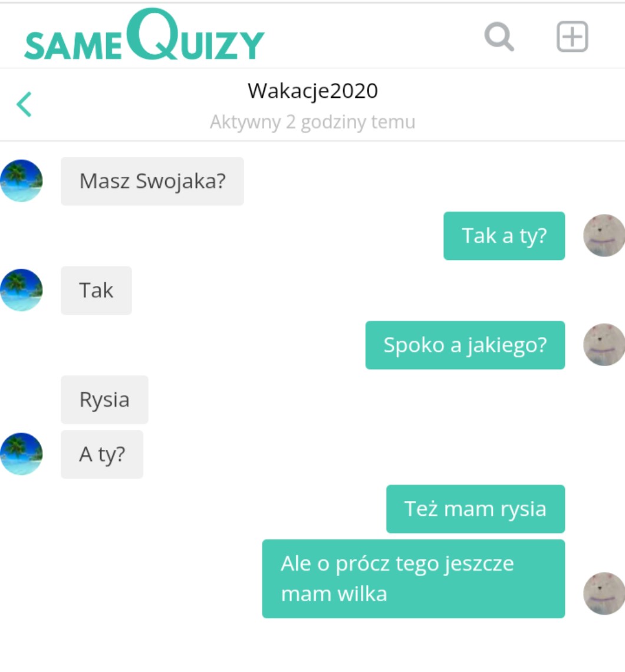Tap the grey 'Tak' message bubble
The image size is (625, 672).
(96, 290)
